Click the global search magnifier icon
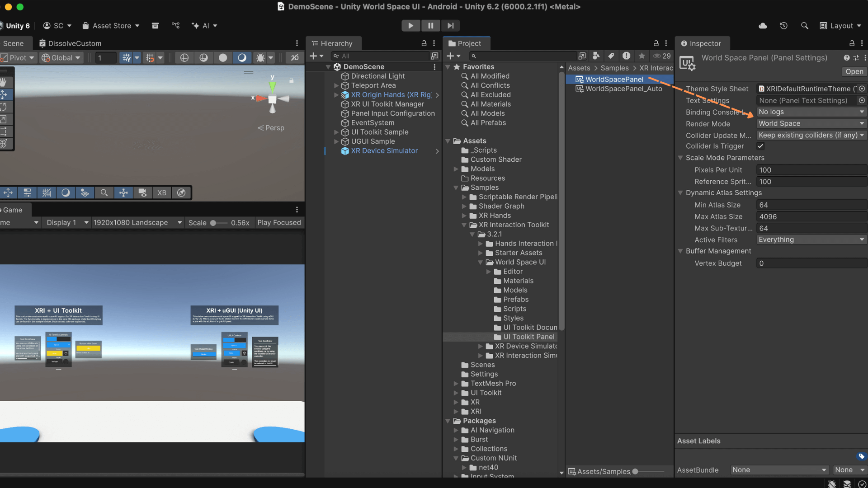The width and height of the screenshot is (868, 488). [x=805, y=26]
